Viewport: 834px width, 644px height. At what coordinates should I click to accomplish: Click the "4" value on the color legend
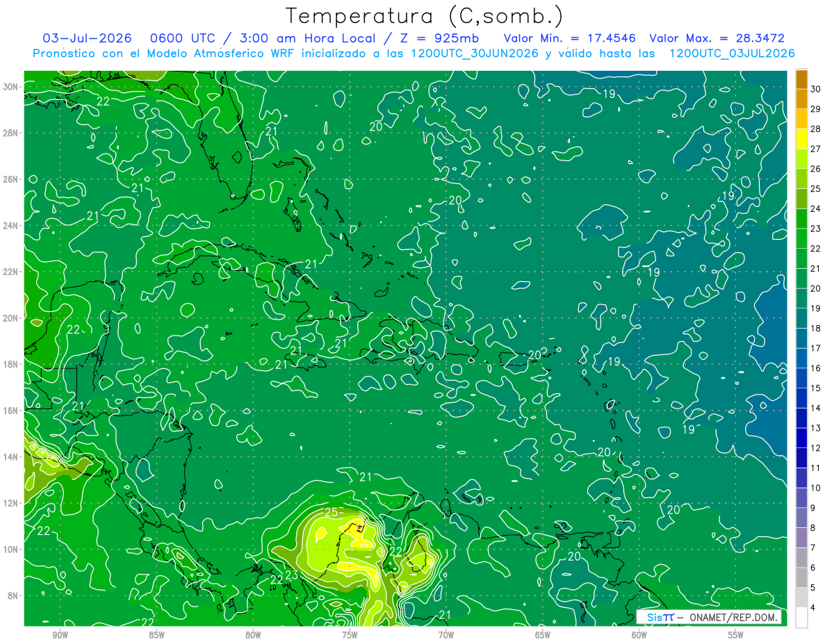(814, 608)
